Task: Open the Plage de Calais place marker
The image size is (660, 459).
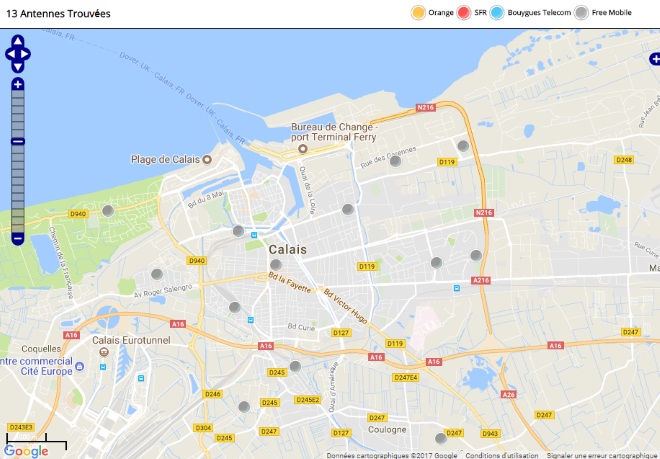Action: pyautogui.click(x=207, y=160)
